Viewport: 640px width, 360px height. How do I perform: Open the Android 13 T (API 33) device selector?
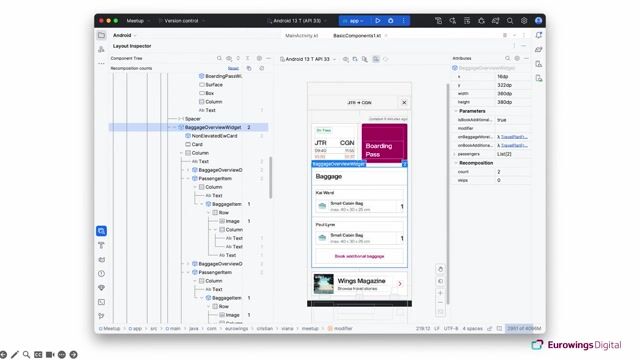tap(297, 20)
